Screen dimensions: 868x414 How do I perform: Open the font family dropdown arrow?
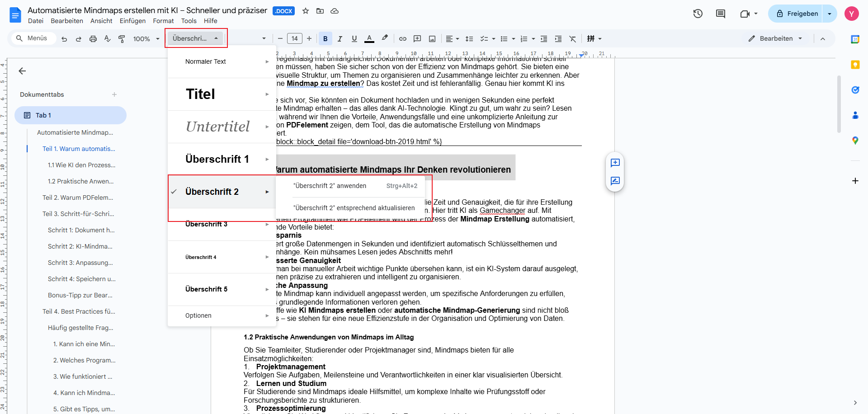tap(264, 39)
